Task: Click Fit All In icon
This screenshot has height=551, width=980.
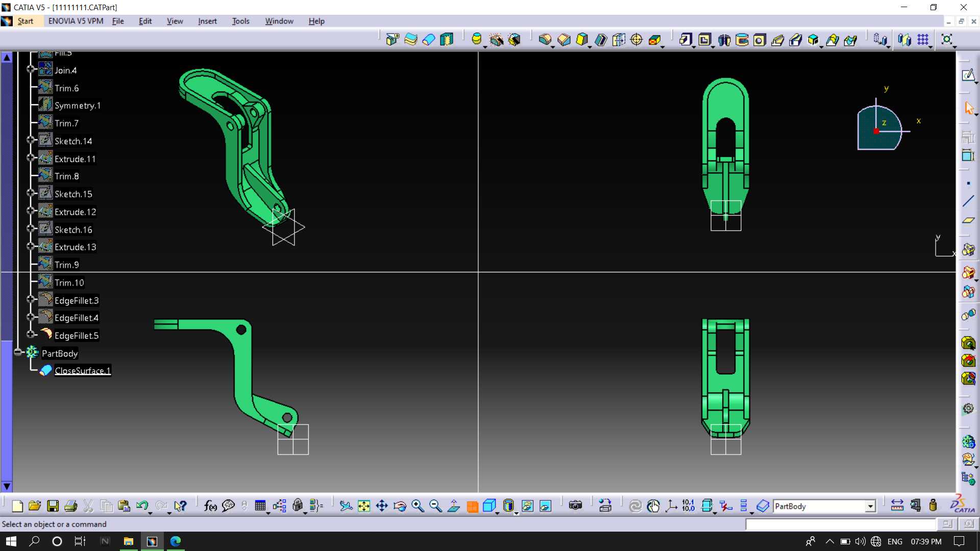Action: click(363, 506)
